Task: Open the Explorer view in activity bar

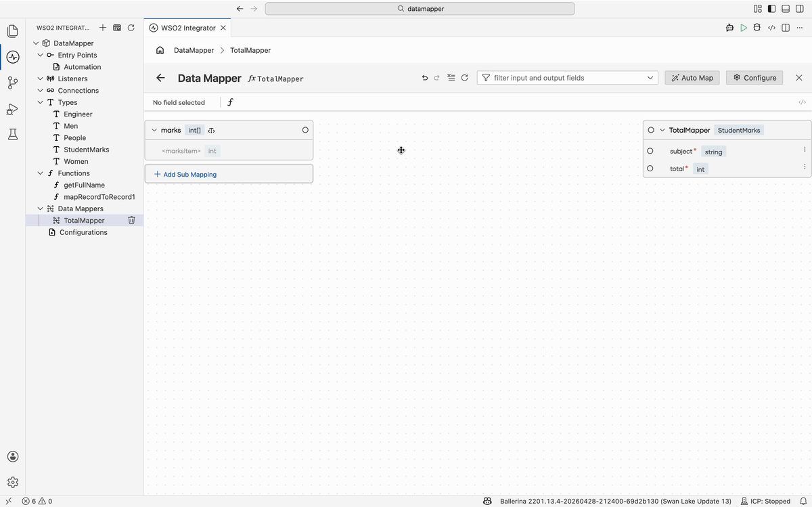Action: coord(12,31)
